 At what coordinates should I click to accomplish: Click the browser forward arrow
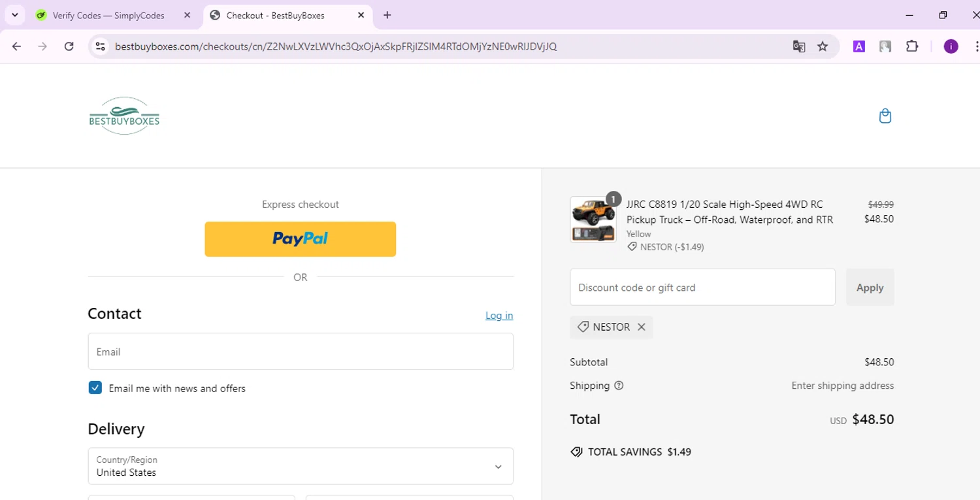point(42,46)
